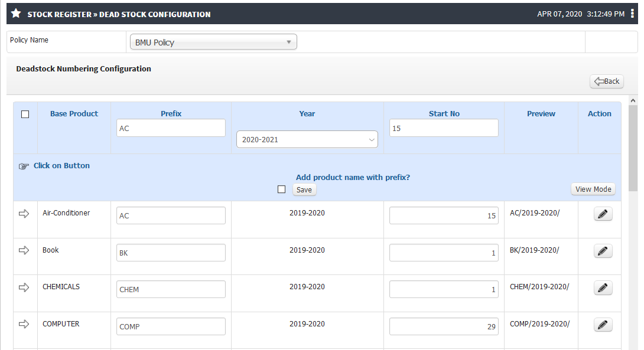Image resolution: width=644 pixels, height=350 pixels.
Task: Edit the COMPUTER row with pencil icon
Action: (603, 325)
